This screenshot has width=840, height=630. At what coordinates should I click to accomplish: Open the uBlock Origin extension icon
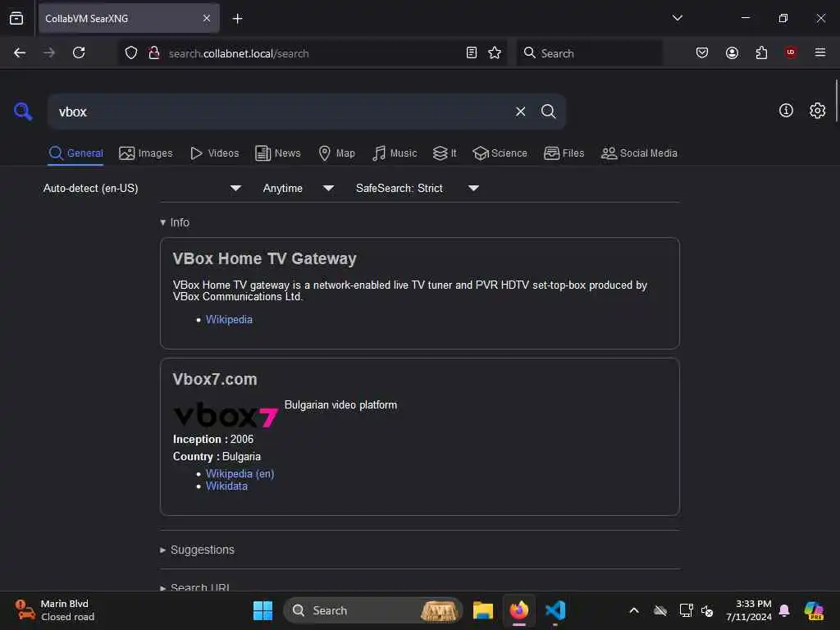pos(791,52)
